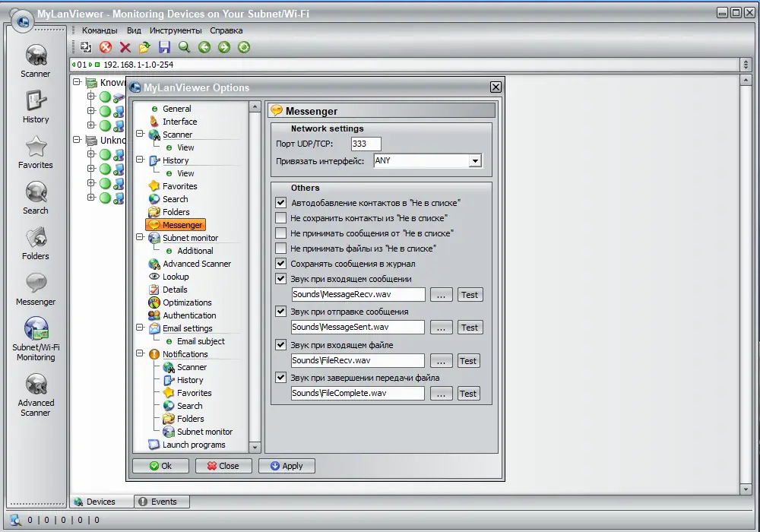
Task: Select Interface in options tree
Action: [x=179, y=122]
